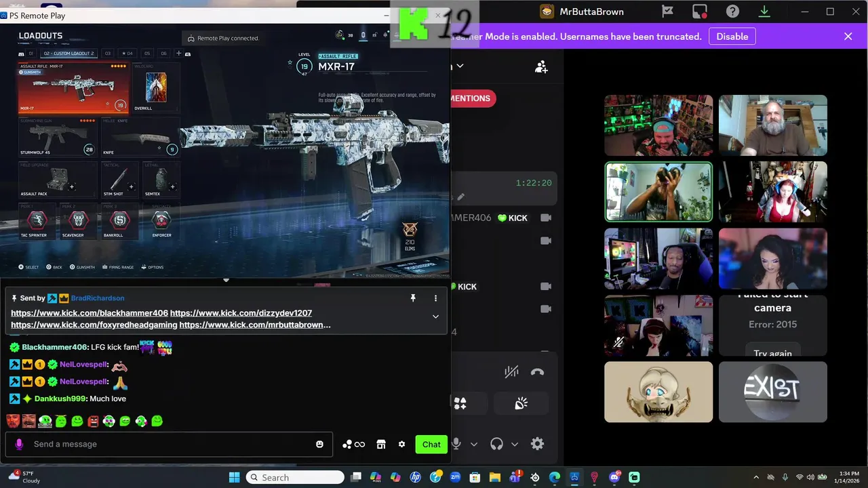Viewport: 868px width, 488px height.
Task: Click the message input field
Action: point(169,444)
